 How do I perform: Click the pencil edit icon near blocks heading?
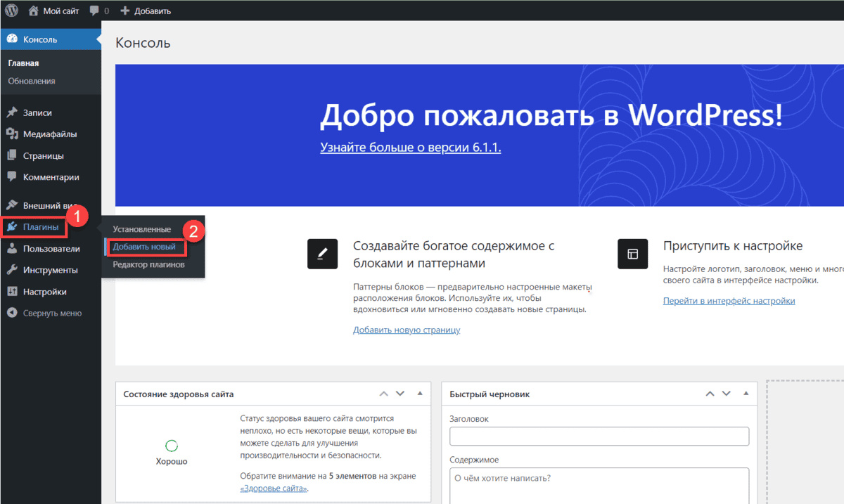point(323,254)
